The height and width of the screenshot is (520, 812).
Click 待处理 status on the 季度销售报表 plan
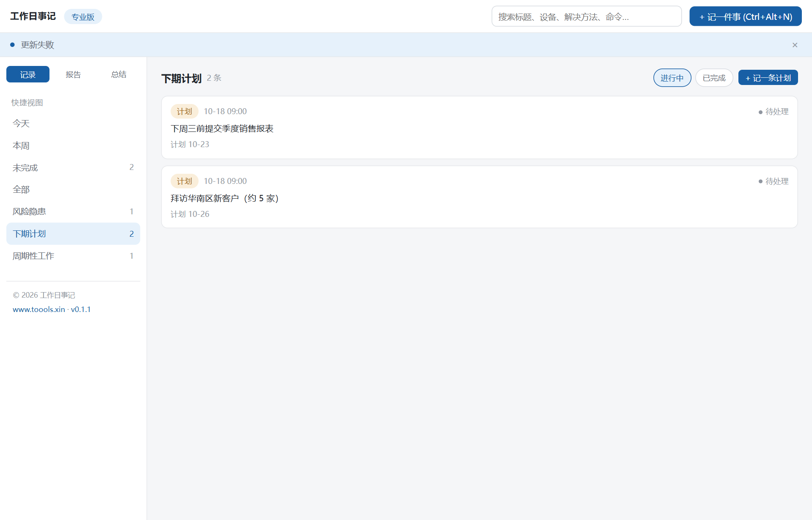pos(774,112)
